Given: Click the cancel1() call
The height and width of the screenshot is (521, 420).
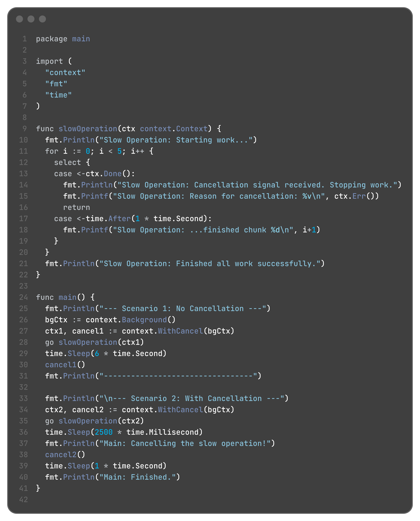Looking at the screenshot, I should pos(65,364).
